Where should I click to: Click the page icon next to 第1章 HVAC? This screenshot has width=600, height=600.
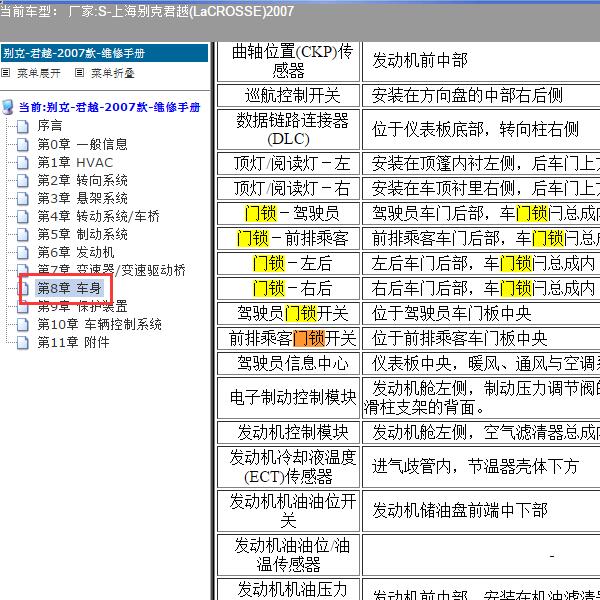(x=23, y=162)
